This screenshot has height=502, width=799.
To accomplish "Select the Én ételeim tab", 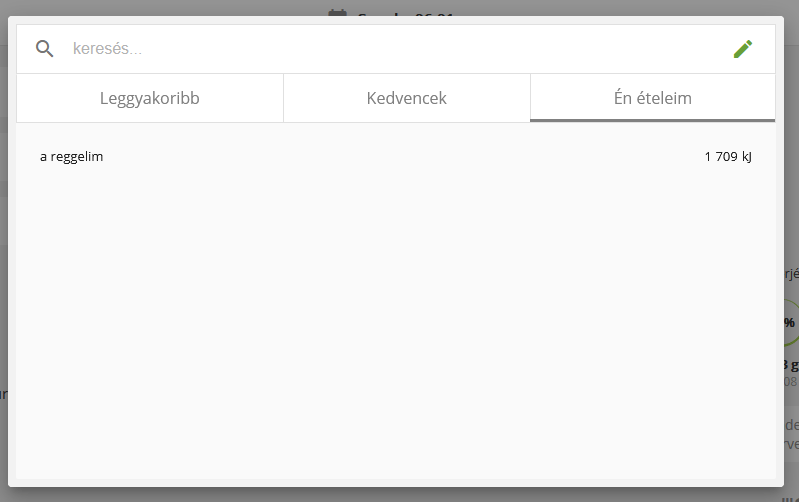I will click(x=653, y=98).
